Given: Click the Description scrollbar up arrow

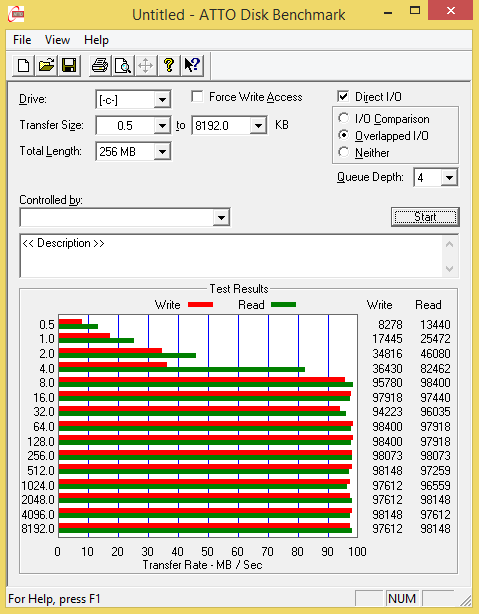Looking at the screenshot, I should point(449,245).
